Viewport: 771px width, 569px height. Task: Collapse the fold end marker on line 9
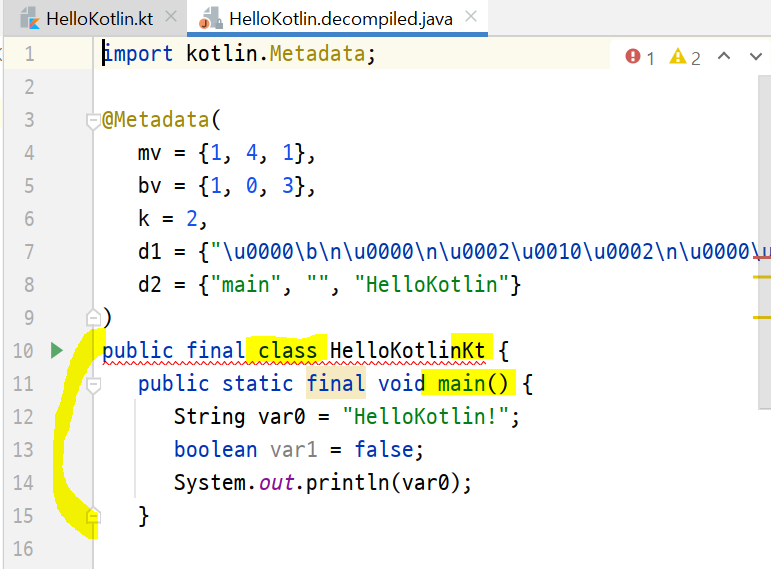pyautogui.click(x=93, y=318)
